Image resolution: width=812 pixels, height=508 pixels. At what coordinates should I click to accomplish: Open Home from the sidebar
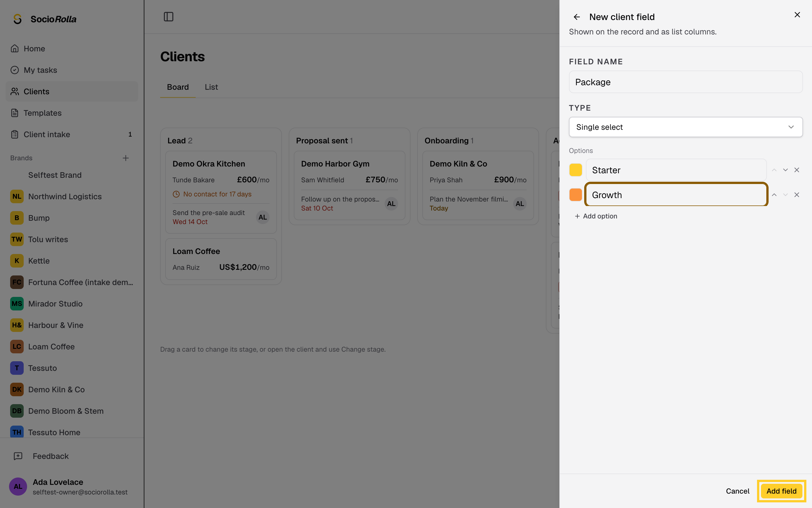[72, 49]
